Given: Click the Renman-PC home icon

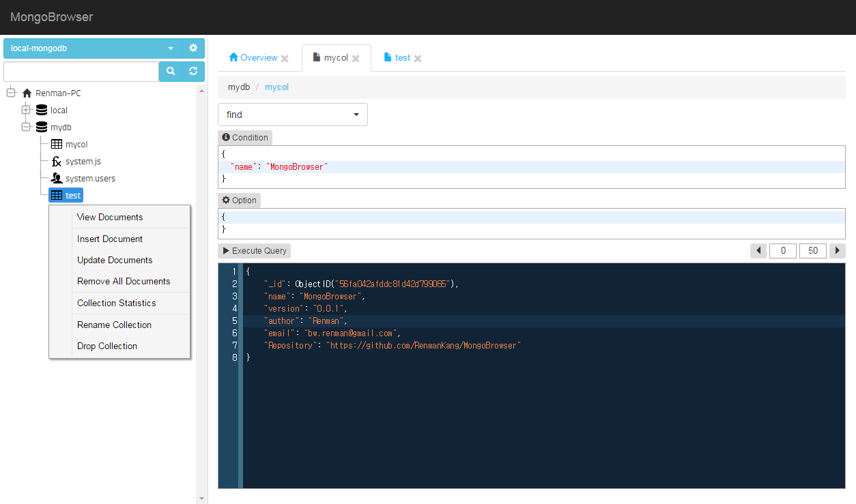Looking at the screenshot, I should click(x=27, y=93).
